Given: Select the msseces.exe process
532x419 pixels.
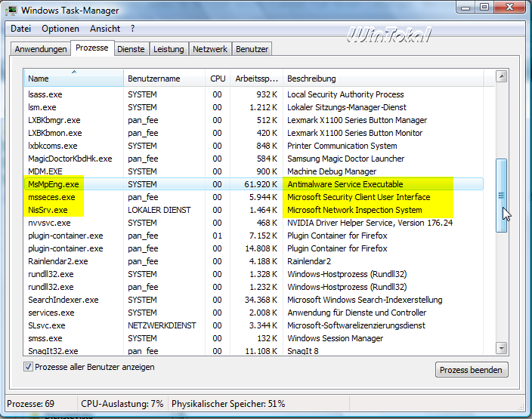Looking at the screenshot, I should (254, 197).
